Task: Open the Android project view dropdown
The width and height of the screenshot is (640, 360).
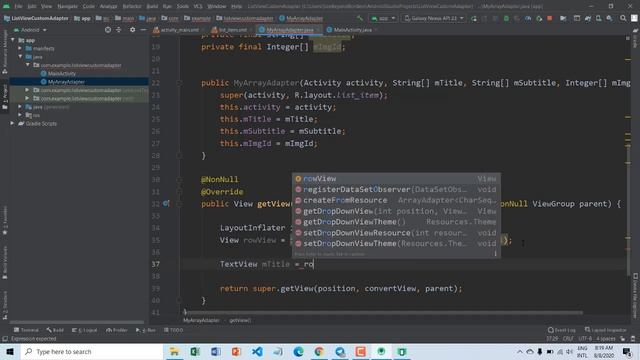Action: 30,30
